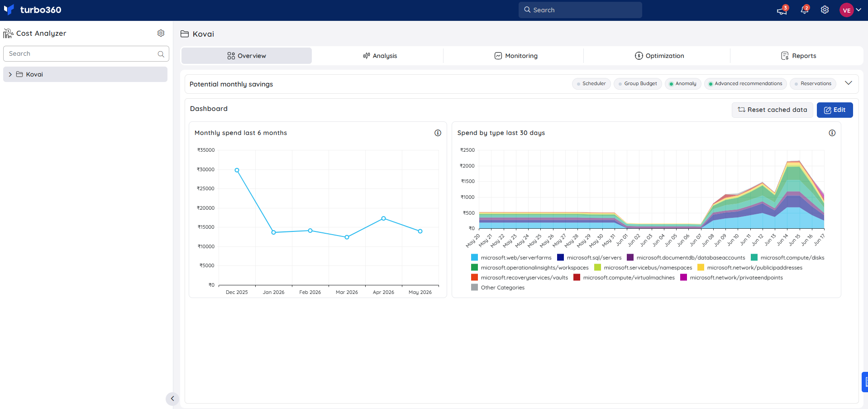The height and width of the screenshot is (409, 868).
Task: Toggle microsoft.compute/virtualmachines legend swatch
Action: [577, 278]
